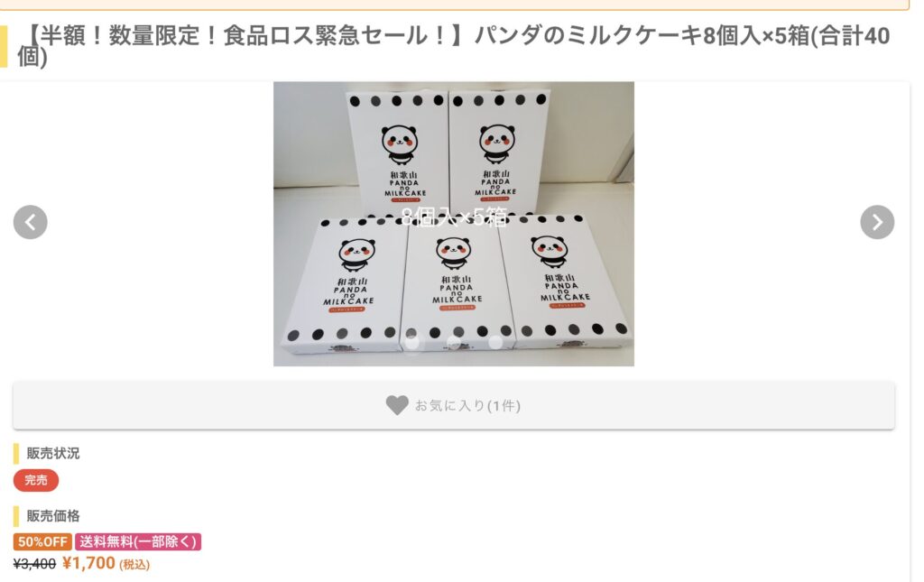The width and height of the screenshot is (924, 582).
Task: Click the 8個入×5箱 caption on photo
Action: tap(454, 217)
